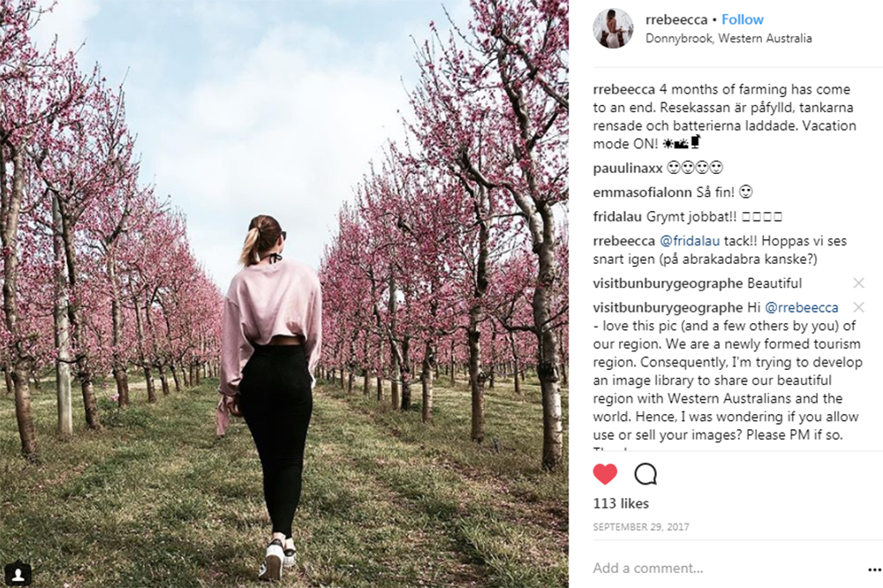
Task: Remove the long visitbunburygeographe comment via X
Action: [858, 307]
